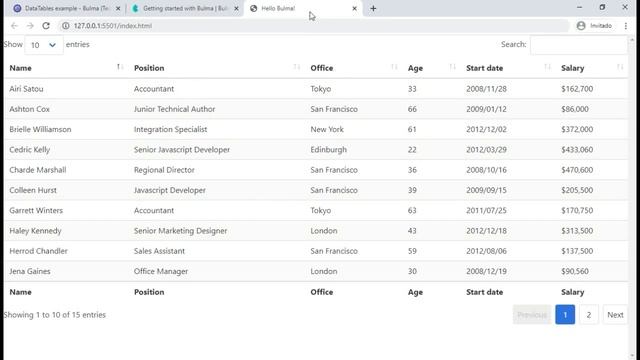Open the Invitado guest profile icon
This screenshot has height=360, width=640.
(581, 26)
